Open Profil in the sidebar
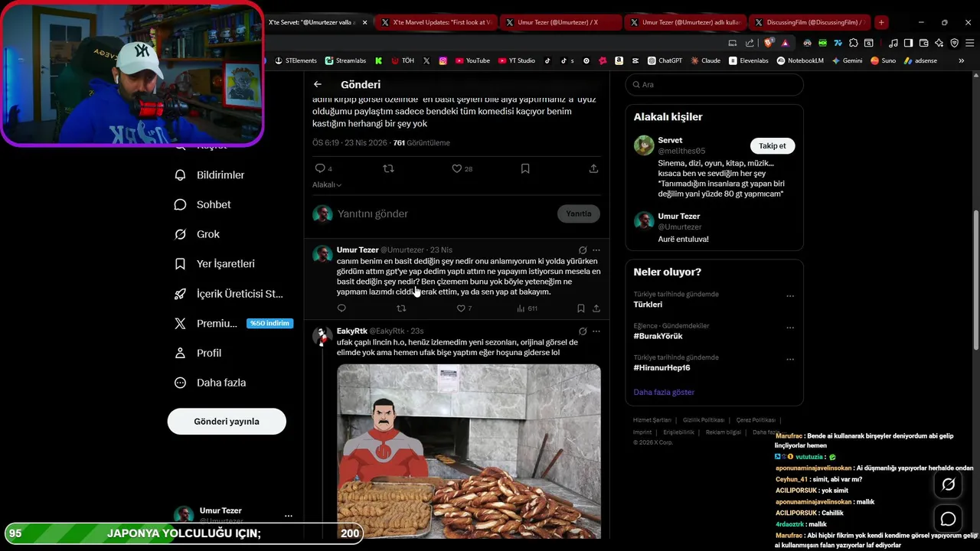 (198, 353)
